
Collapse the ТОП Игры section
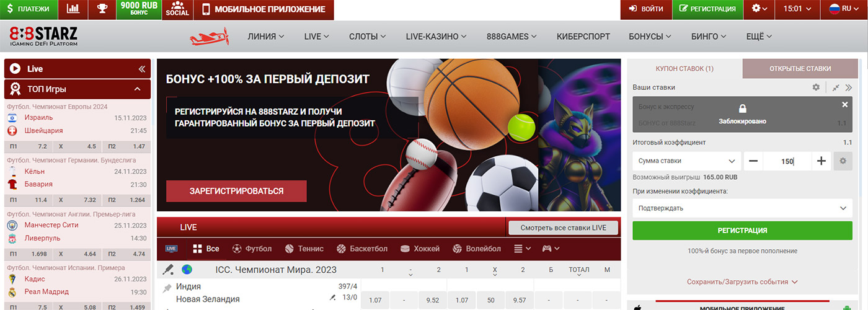click(x=137, y=89)
